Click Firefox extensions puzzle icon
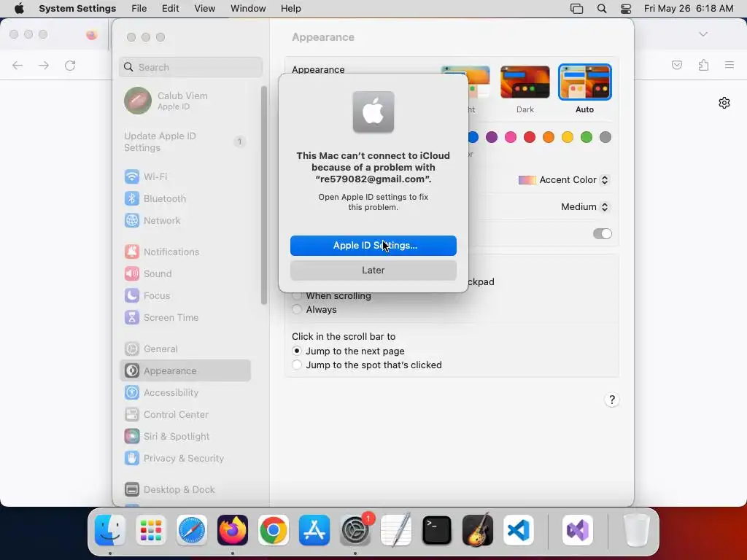The image size is (747, 560). click(704, 65)
